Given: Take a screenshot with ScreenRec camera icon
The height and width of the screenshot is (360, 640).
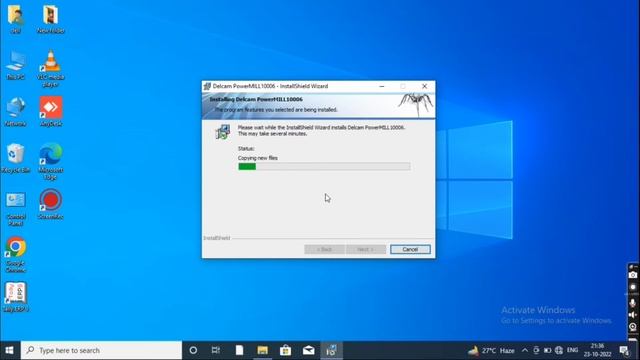Looking at the screenshot, I should point(633,275).
